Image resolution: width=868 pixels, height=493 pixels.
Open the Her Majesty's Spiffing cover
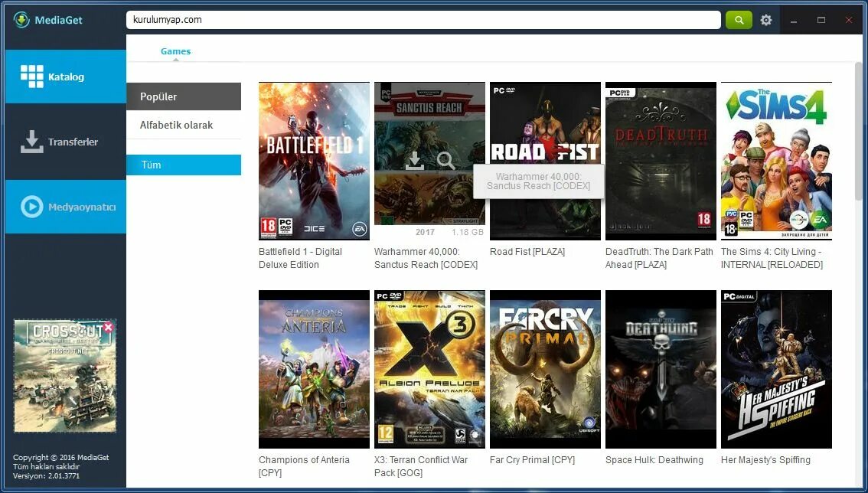(x=776, y=370)
